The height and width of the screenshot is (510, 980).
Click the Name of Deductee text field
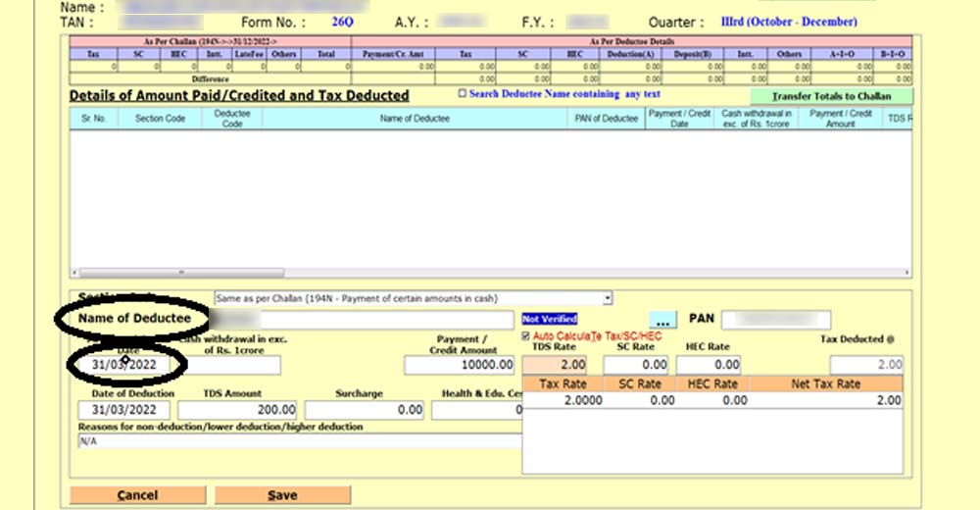[363, 321]
